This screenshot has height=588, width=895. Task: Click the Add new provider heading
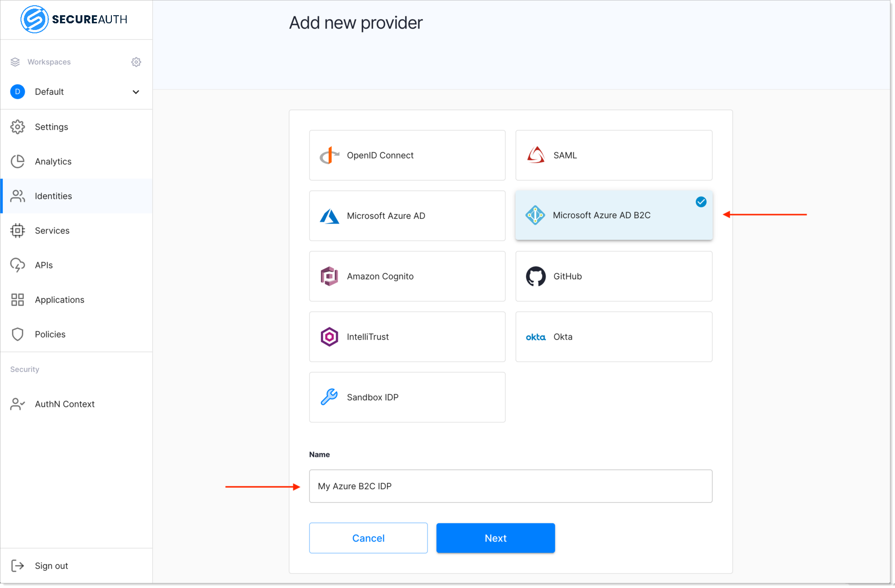click(x=356, y=23)
